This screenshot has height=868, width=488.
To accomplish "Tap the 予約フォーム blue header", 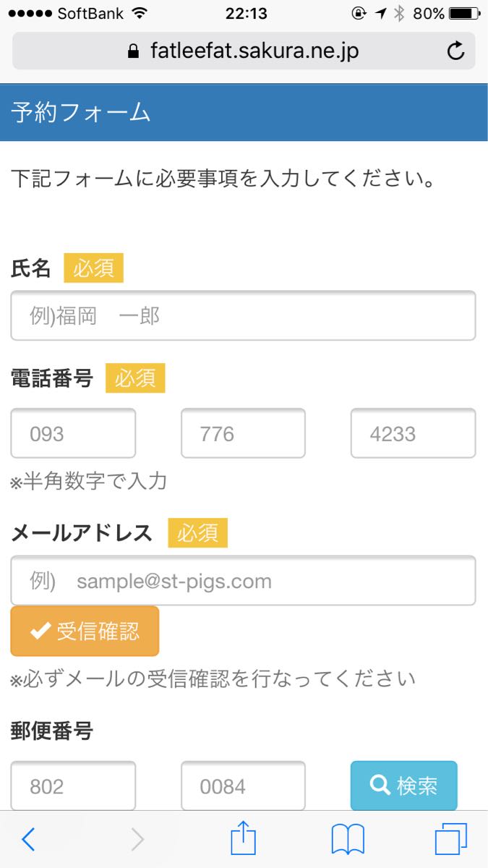I will (x=244, y=113).
